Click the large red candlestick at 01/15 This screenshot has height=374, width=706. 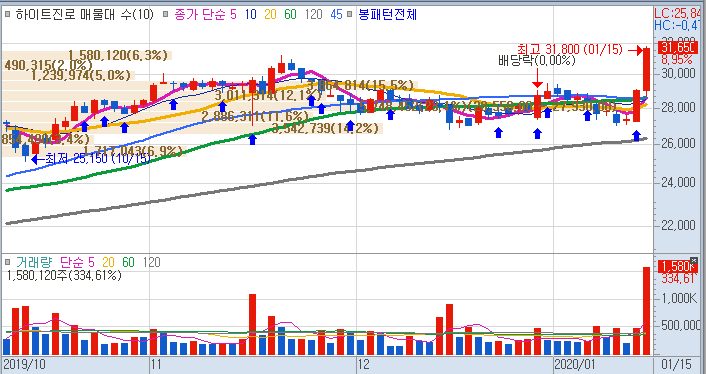point(646,70)
